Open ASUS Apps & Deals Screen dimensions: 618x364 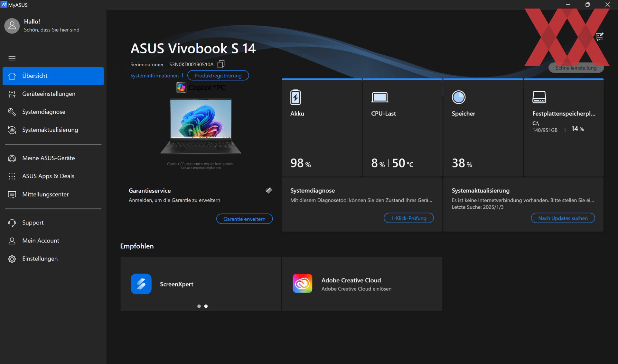(53, 176)
